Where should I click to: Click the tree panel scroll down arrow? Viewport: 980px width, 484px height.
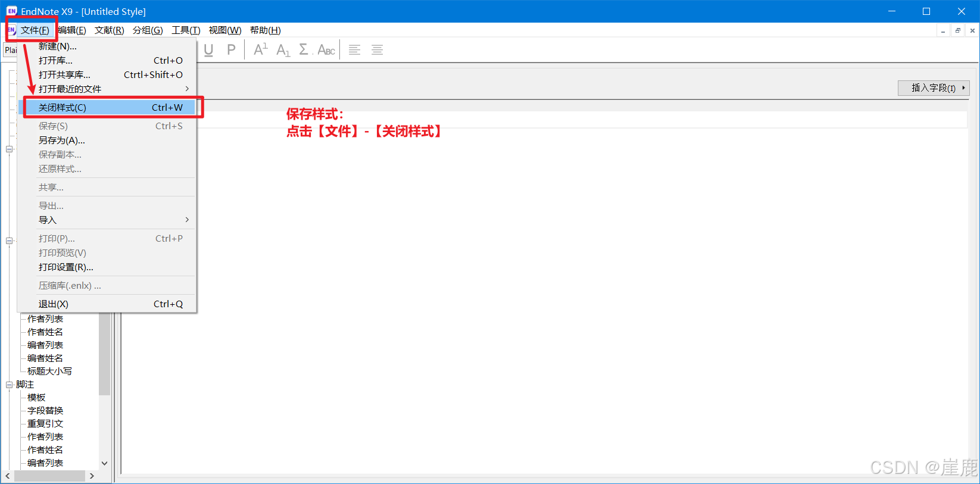104,463
